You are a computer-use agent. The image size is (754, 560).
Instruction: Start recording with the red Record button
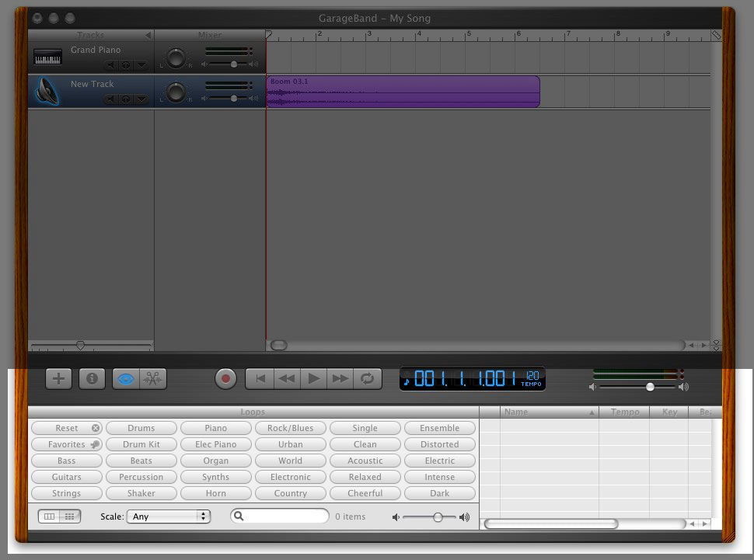(x=225, y=379)
